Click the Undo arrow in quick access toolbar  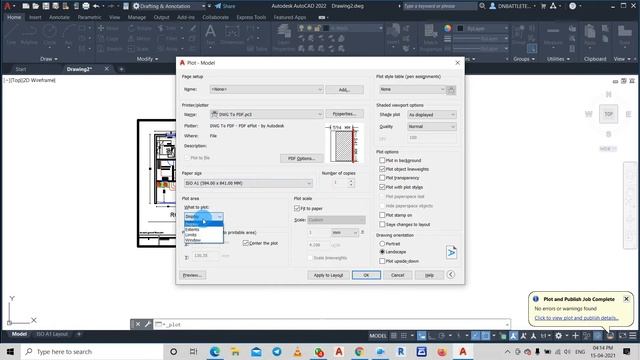click(x=96, y=6)
